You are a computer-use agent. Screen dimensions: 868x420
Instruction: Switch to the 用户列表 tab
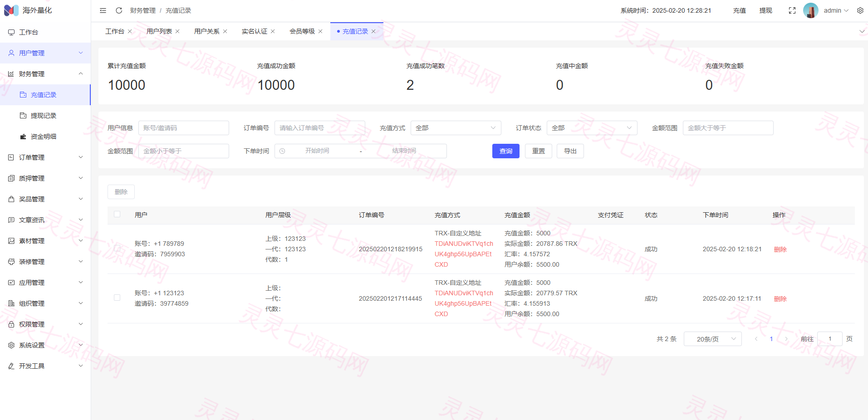159,31
